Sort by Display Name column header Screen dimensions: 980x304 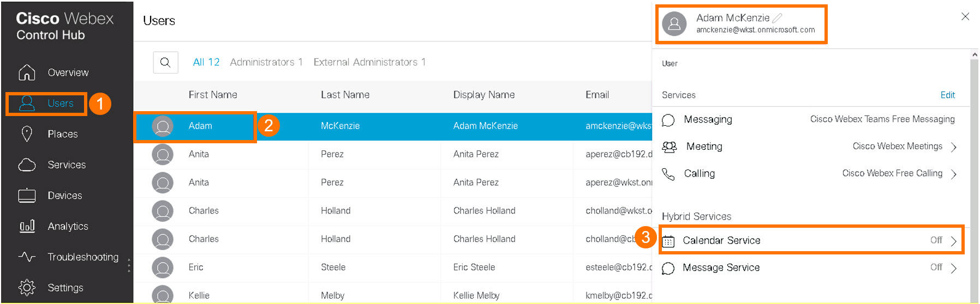click(484, 95)
